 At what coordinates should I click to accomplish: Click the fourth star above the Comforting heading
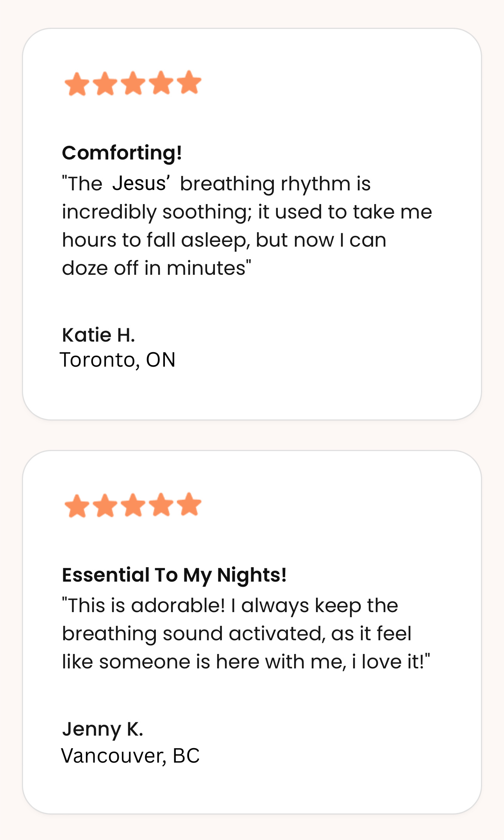point(162,83)
